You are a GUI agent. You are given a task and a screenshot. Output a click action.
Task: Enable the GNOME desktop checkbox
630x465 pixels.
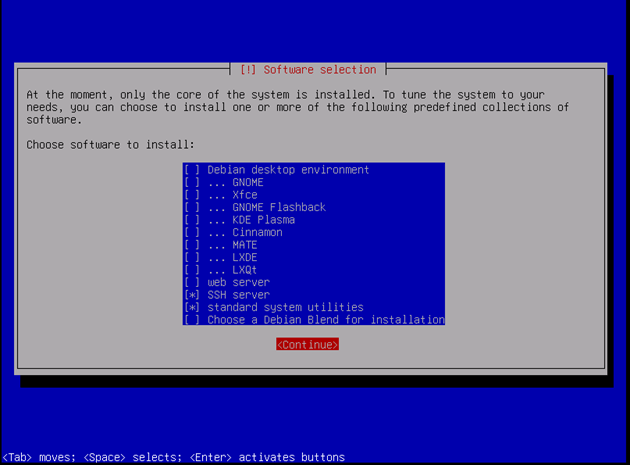[x=193, y=183]
